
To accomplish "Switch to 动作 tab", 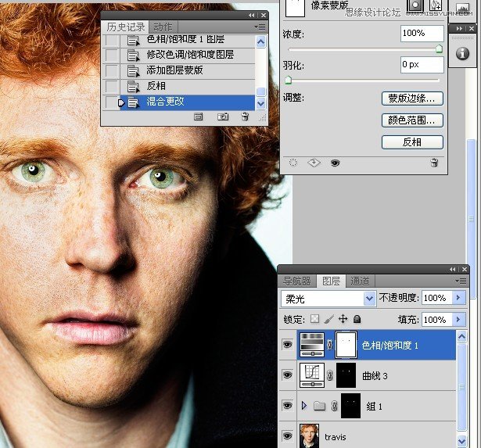I will 163,27.
